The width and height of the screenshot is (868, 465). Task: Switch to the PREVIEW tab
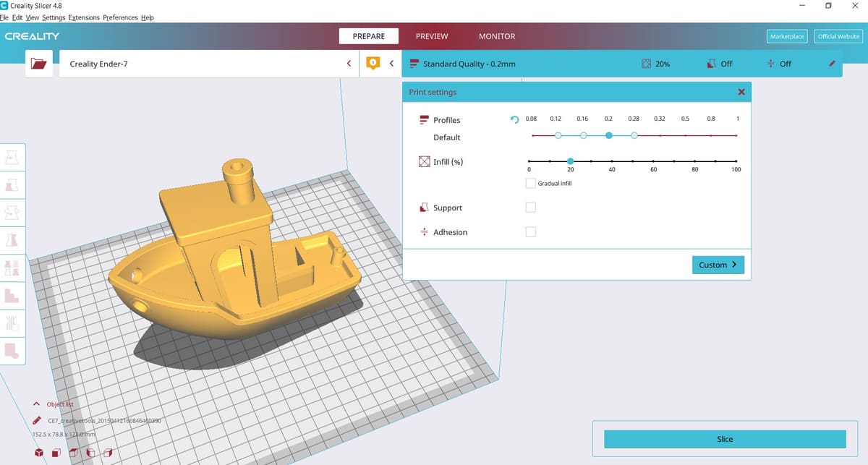tap(431, 36)
